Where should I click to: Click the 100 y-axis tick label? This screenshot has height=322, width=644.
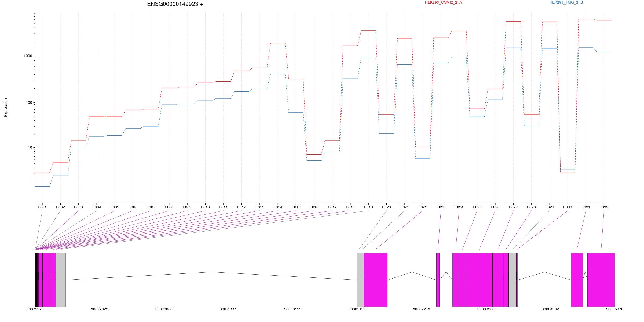click(x=29, y=103)
